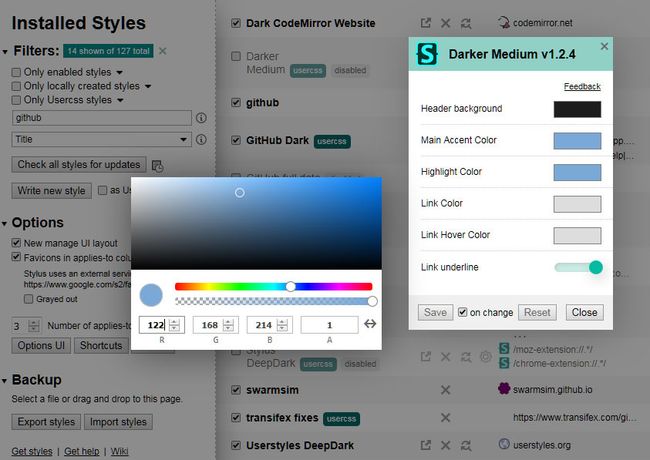This screenshot has height=460, width=650.
Task: Disable the github style checkbox
Action: [236, 102]
